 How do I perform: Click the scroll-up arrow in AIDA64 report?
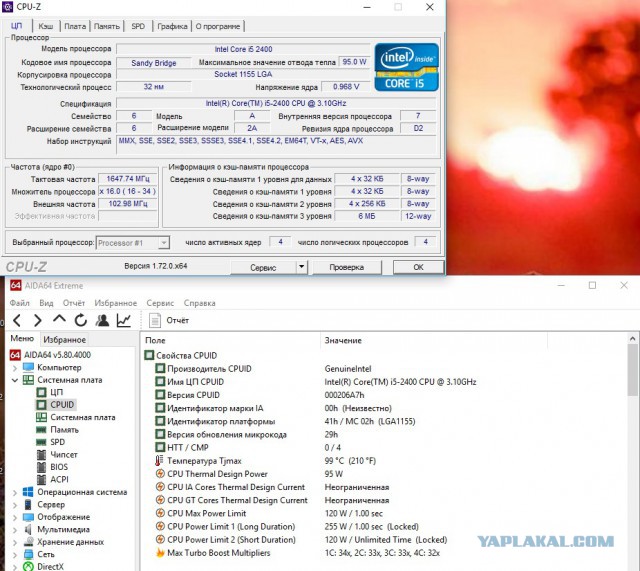(x=632, y=339)
